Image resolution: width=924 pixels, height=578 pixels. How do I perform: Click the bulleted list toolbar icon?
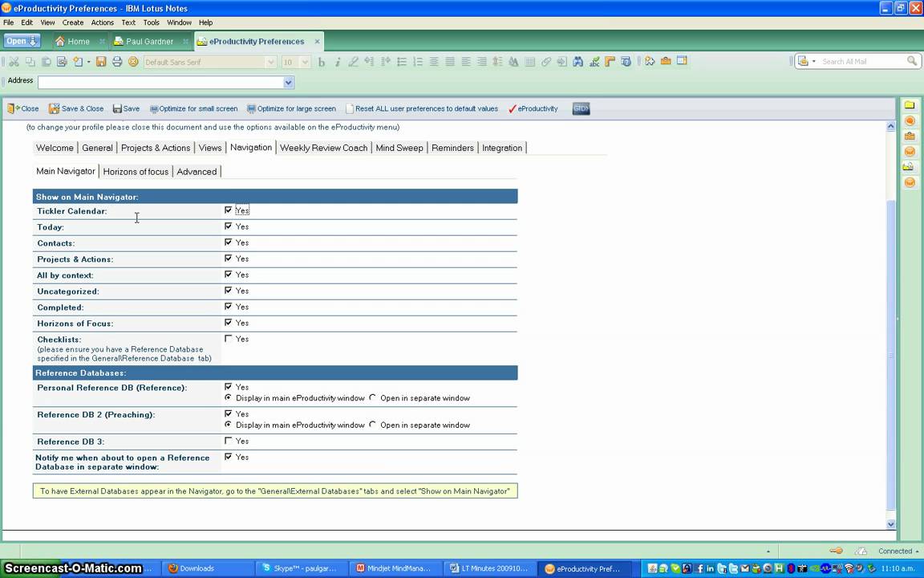(402, 61)
